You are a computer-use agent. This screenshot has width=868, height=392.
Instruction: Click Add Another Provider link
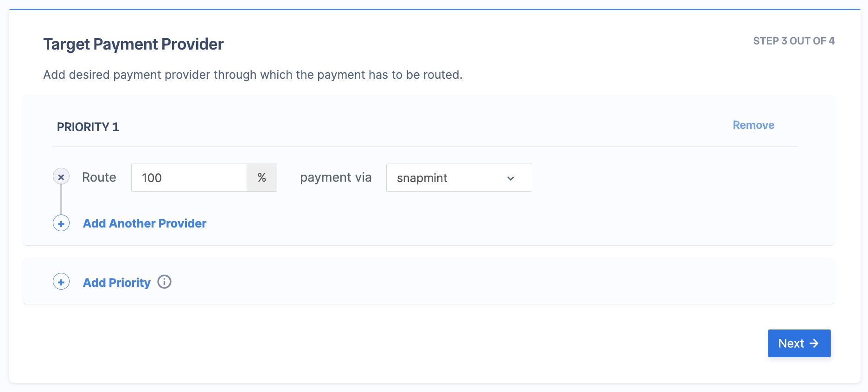[145, 223]
